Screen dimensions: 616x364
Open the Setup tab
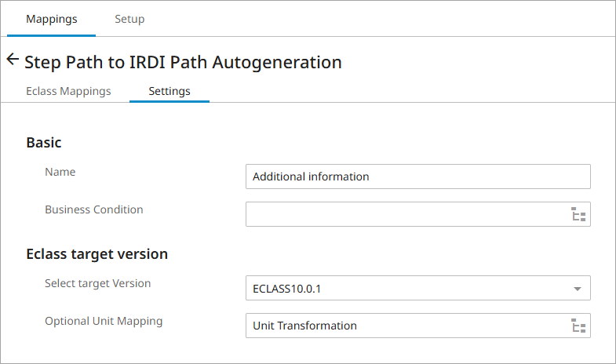[x=129, y=19]
